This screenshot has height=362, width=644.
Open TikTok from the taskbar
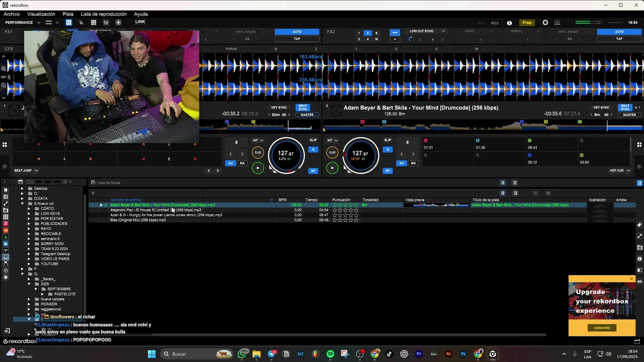tap(389, 354)
